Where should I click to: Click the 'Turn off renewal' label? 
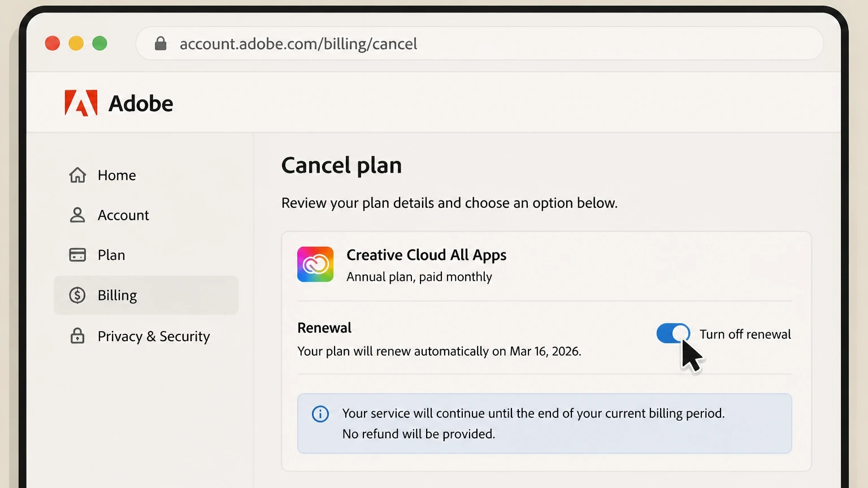coord(745,334)
